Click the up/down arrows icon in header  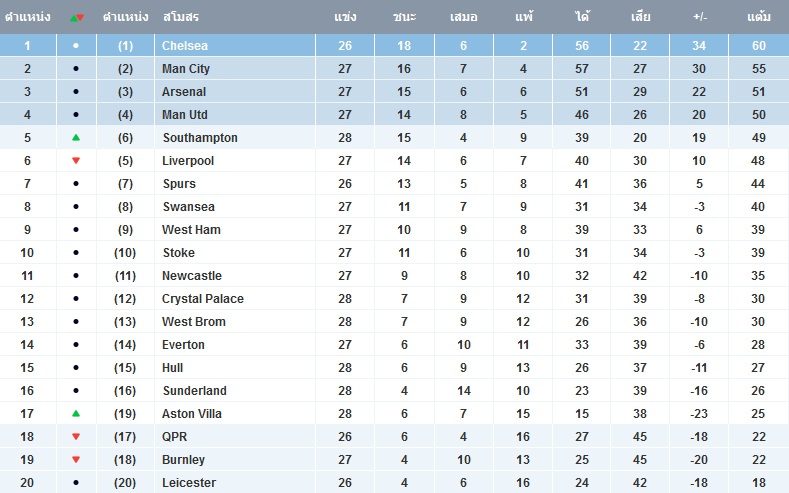point(77,18)
